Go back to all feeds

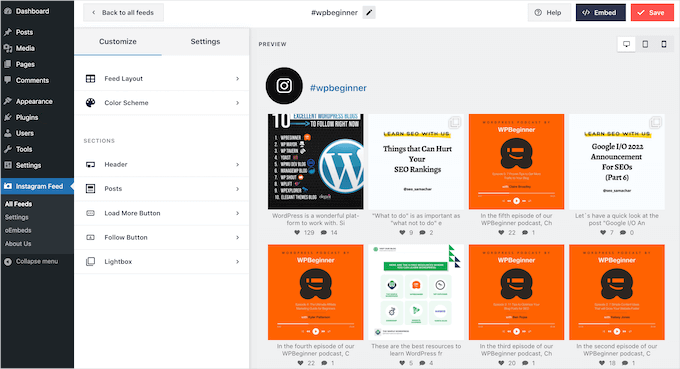click(123, 13)
